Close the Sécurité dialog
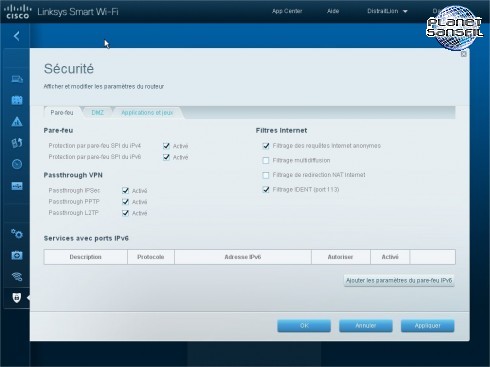The image size is (490, 367). pyautogui.click(x=464, y=54)
